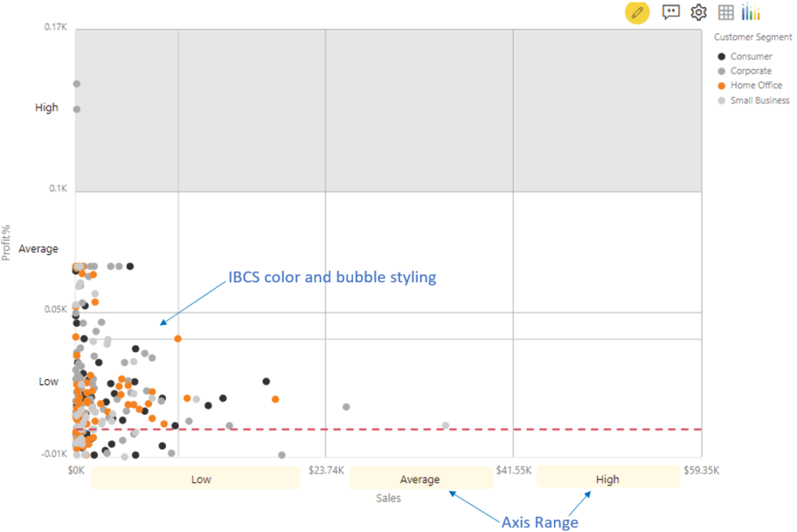Screen dimensions: 797x532
Task: Open the data table grid view
Action: click(725, 12)
